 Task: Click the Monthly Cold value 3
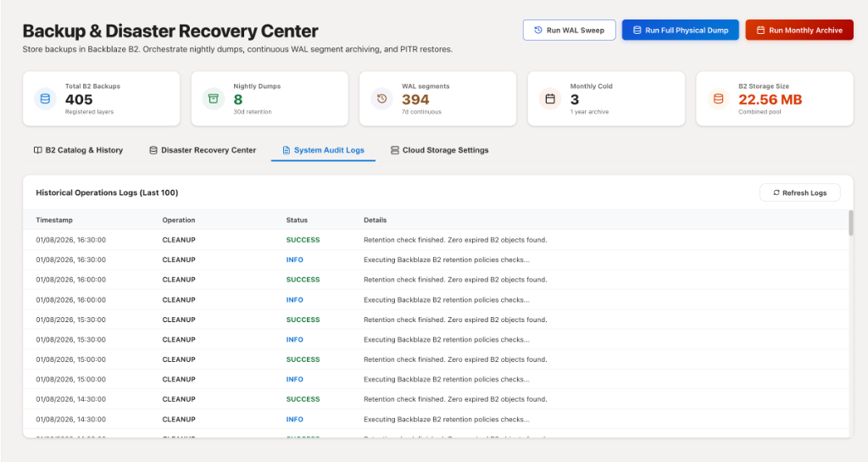tap(575, 99)
